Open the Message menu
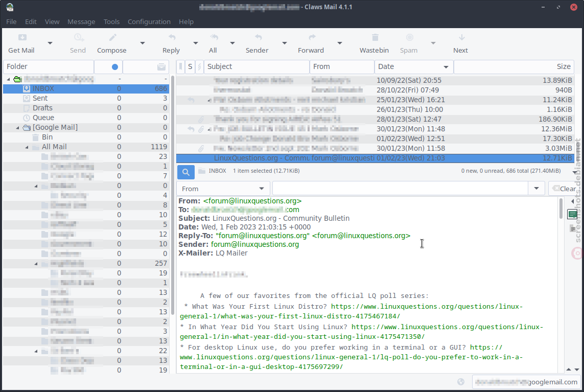Image resolution: width=584 pixels, height=392 pixels. [x=81, y=21]
